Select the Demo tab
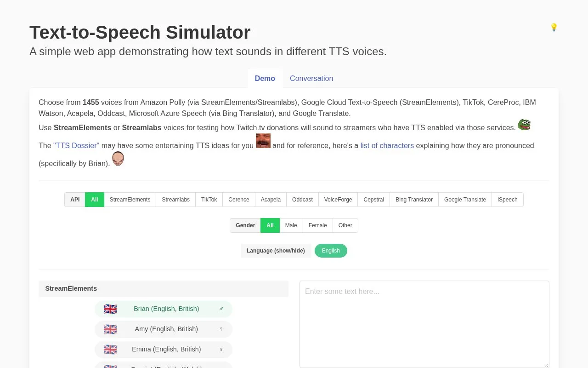This screenshot has width=588, height=368. click(x=265, y=78)
